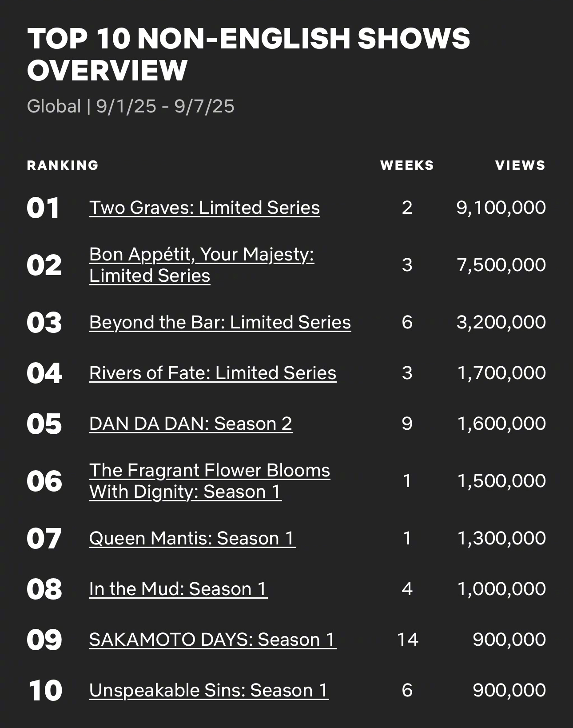573x728 pixels.
Task: Click the rank number 01
Action: point(43,208)
